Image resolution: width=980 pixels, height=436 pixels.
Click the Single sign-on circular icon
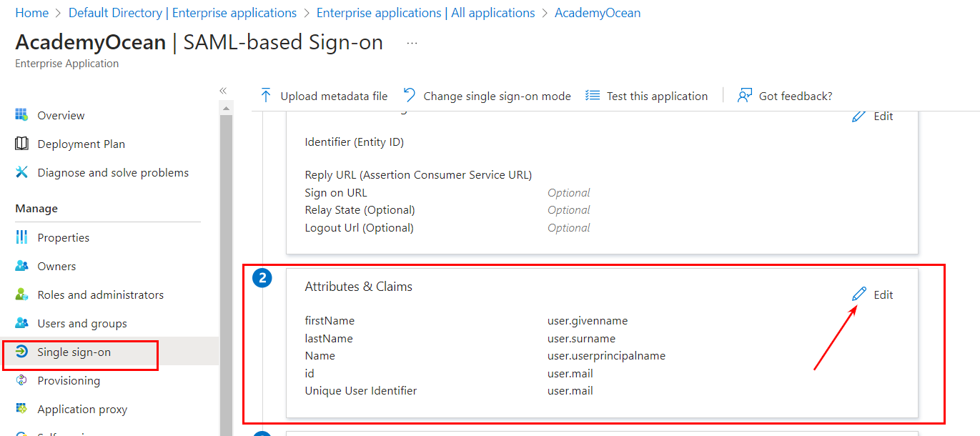21,352
